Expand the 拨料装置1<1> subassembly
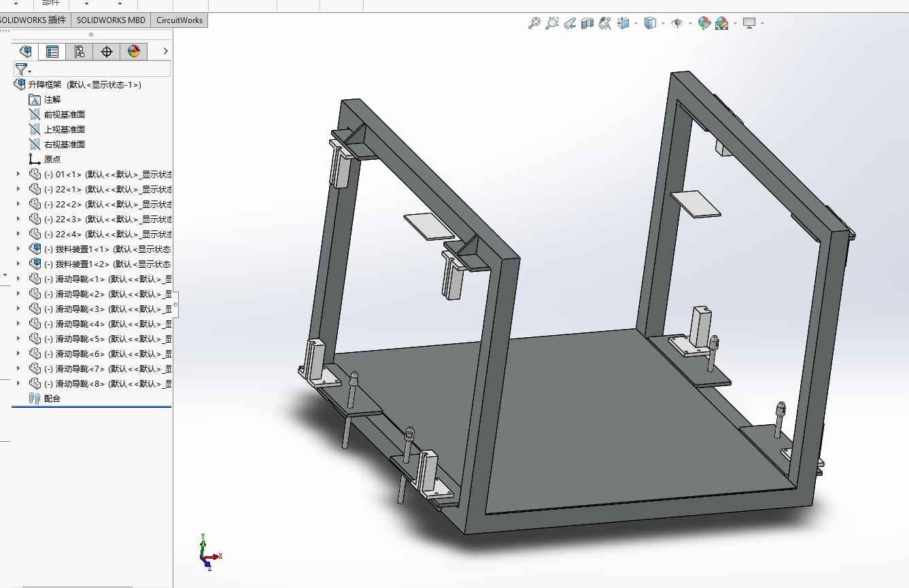909x588 pixels. click(18, 249)
